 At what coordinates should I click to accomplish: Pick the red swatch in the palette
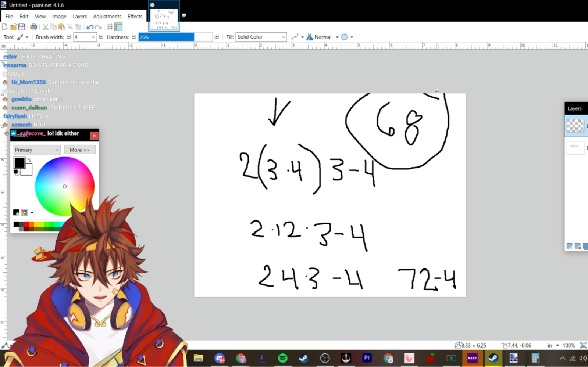(x=26, y=224)
